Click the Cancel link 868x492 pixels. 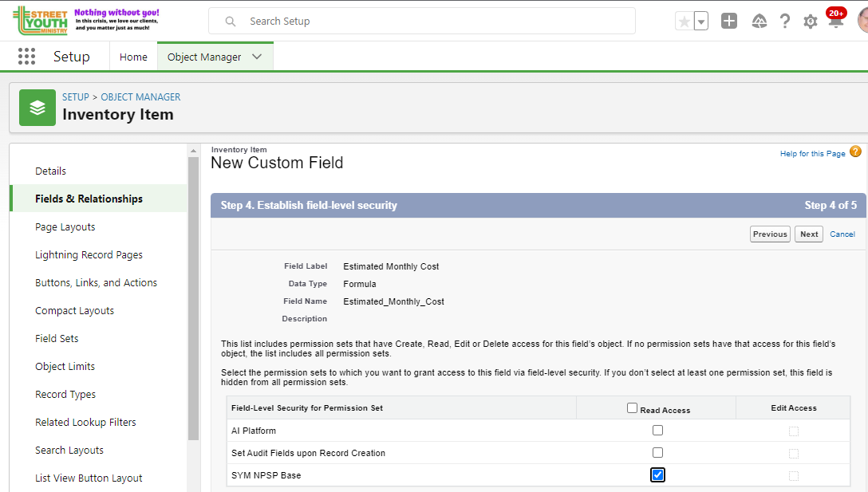click(842, 234)
